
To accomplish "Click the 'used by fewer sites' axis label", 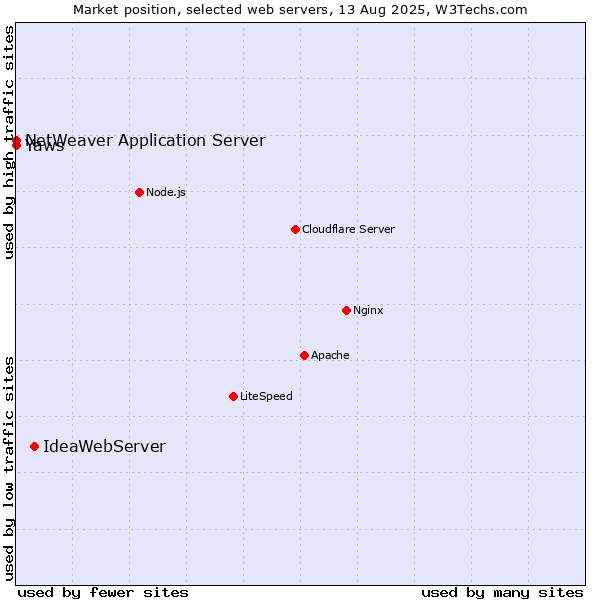I will (103, 592).
